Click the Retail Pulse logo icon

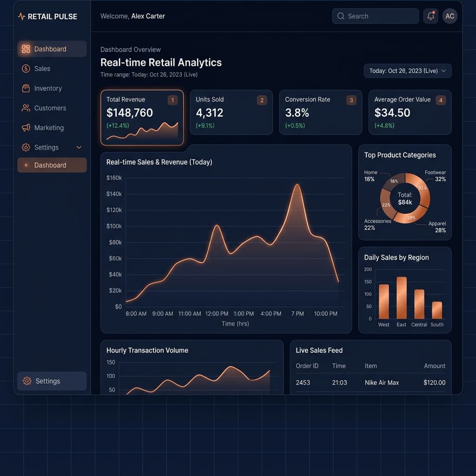coord(21,16)
